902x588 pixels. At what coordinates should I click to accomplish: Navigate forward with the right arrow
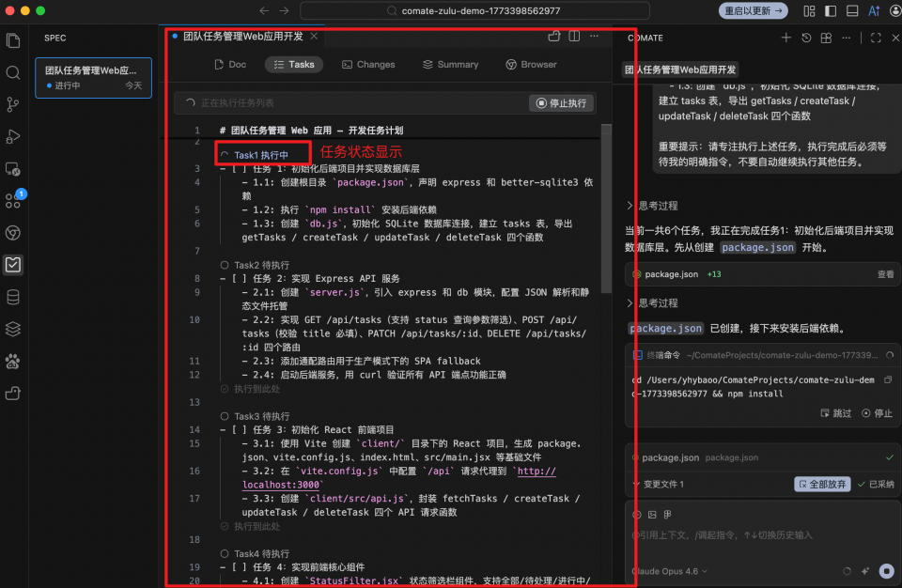click(284, 10)
